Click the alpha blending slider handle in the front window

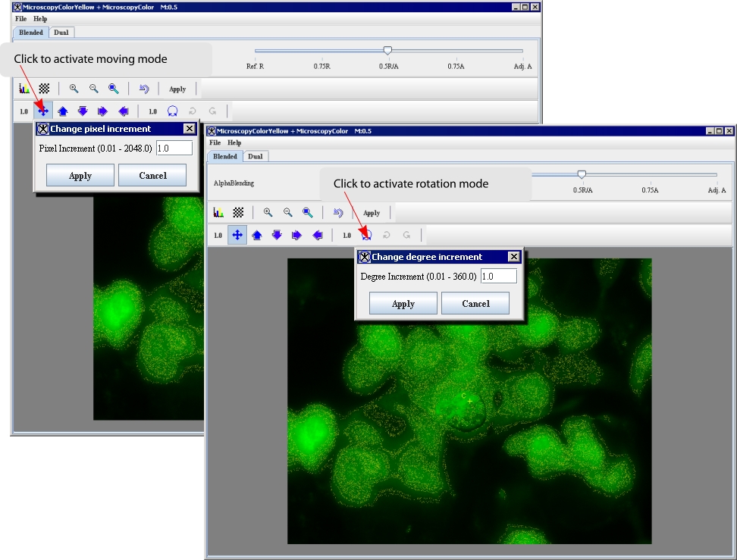(x=582, y=174)
